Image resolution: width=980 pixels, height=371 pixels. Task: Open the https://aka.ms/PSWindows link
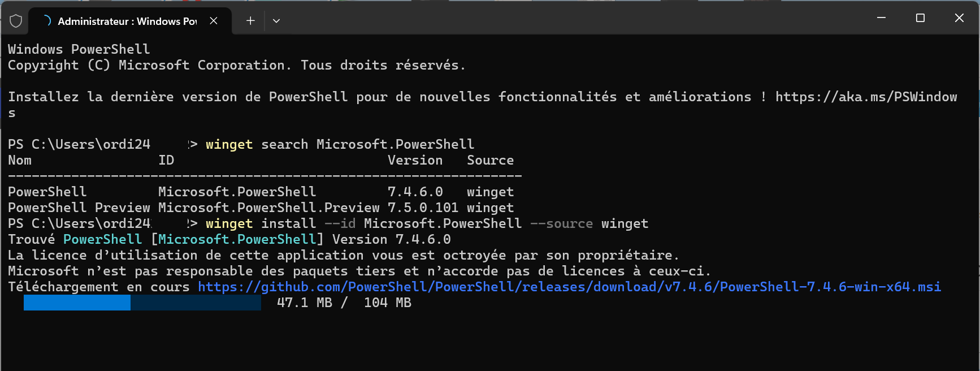(x=866, y=97)
